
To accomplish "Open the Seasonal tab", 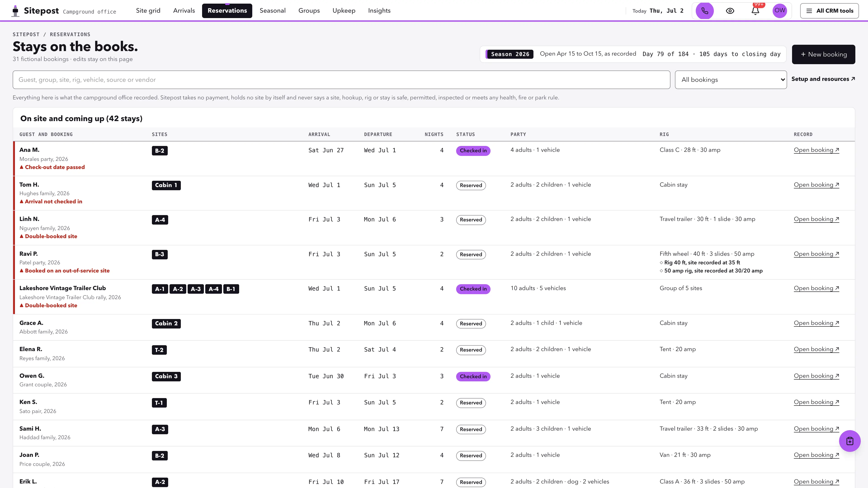I will 273,10.
